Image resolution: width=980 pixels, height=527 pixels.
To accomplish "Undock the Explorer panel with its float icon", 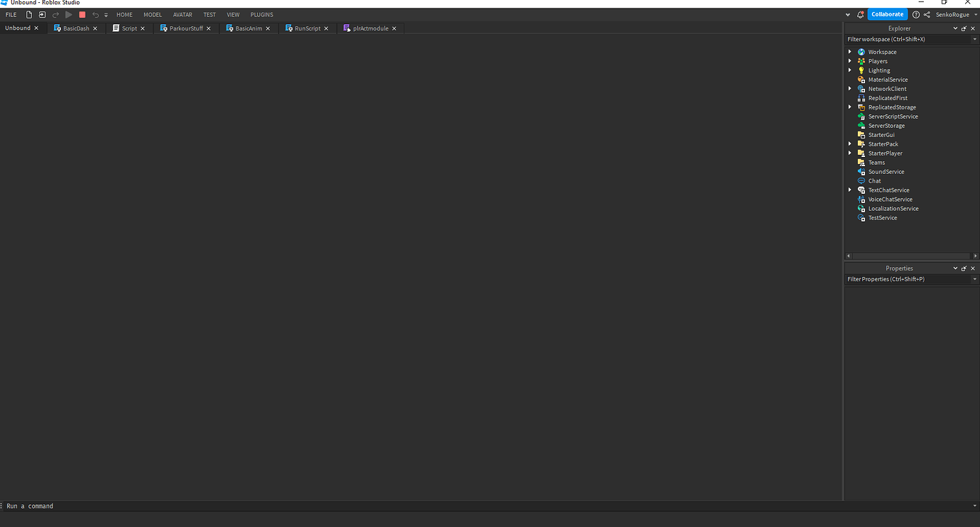I will click(x=964, y=28).
